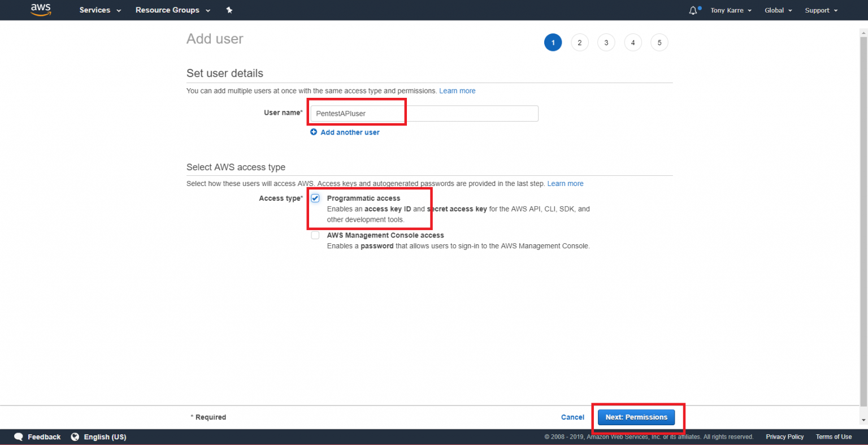Open the Support menu

point(821,10)
